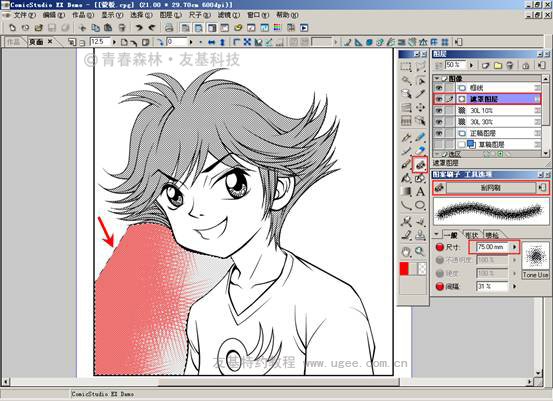553x401 pixels.
Task: Select the blue marker tool
Action: click(x=420, y=137)
